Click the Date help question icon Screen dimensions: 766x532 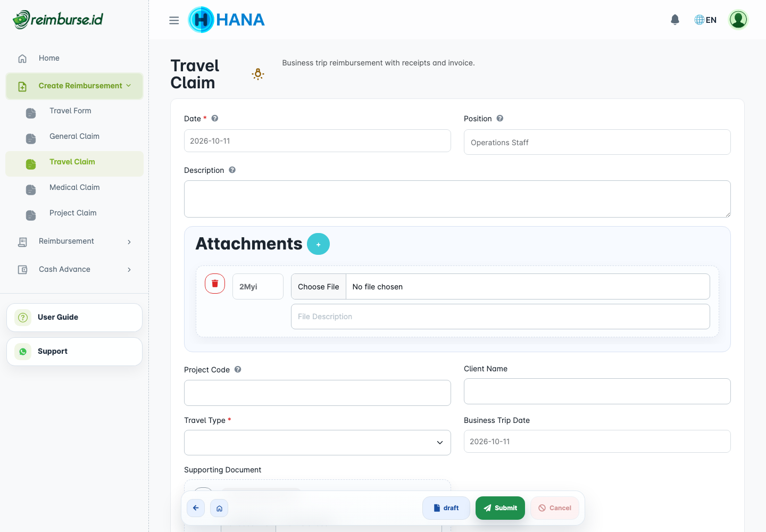click(x=215, y=118)
